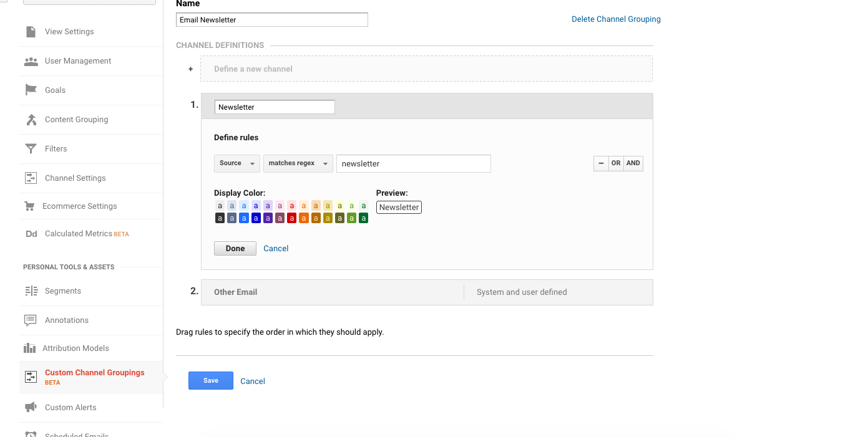This screenshot has width=868, height=437.
Task: Click the Content Grouping icon
Action: pos(31,119)
